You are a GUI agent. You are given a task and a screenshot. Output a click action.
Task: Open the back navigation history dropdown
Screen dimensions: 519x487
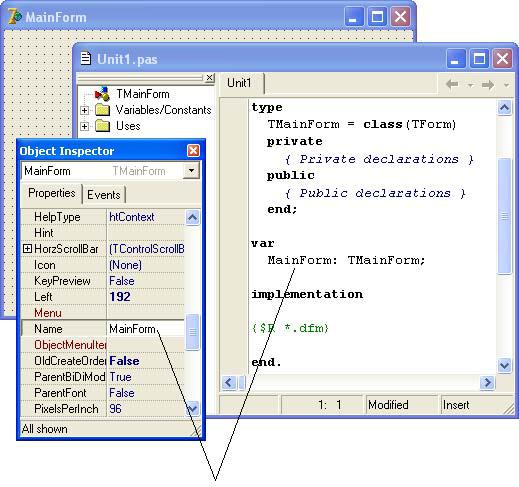[470, 85]
